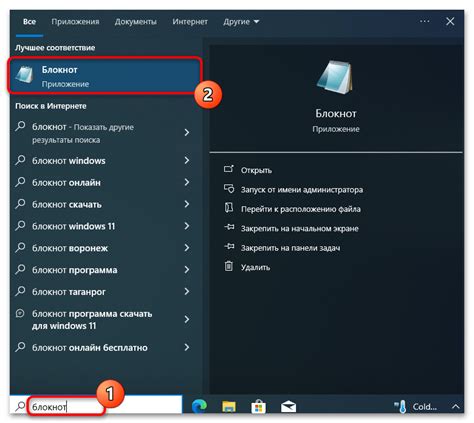This screenshot has height=423, width=474.
Task: Click the search magnifier icon in taskbar
Action: click(x=20, y=406)
